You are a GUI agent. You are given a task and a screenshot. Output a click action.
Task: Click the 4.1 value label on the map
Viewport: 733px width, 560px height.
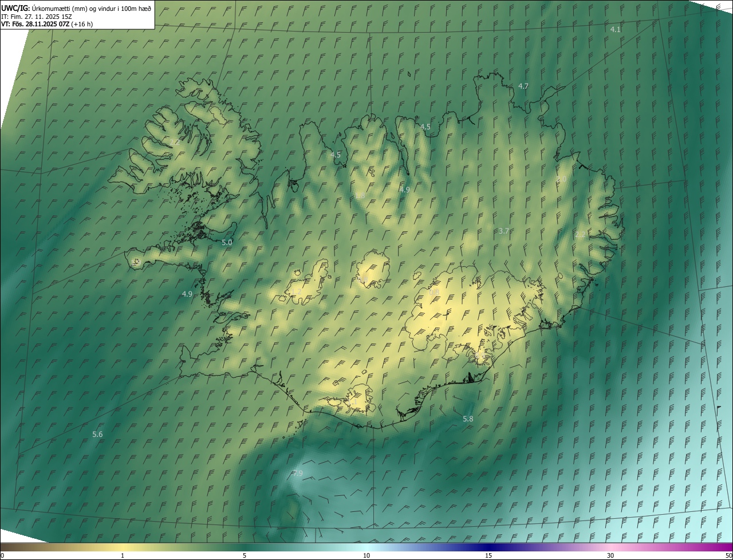click(x=616, y=29)
